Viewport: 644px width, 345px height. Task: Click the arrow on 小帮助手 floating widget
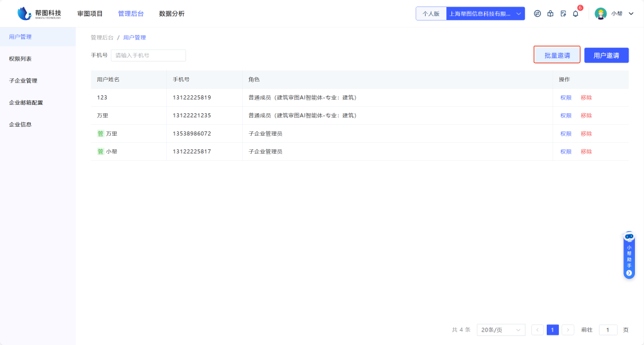(x=629, y=273)
